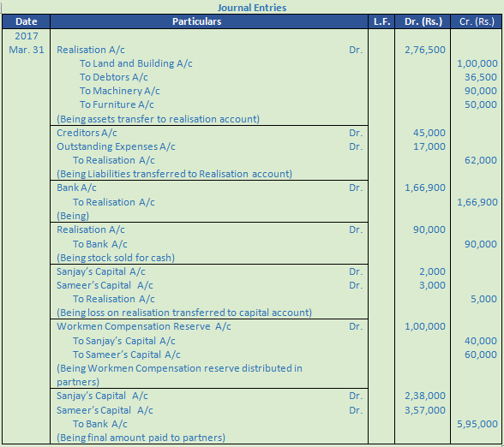Click the 'To Furniture A/c' line
Screen dimensions: 504x447
point(117,104)
